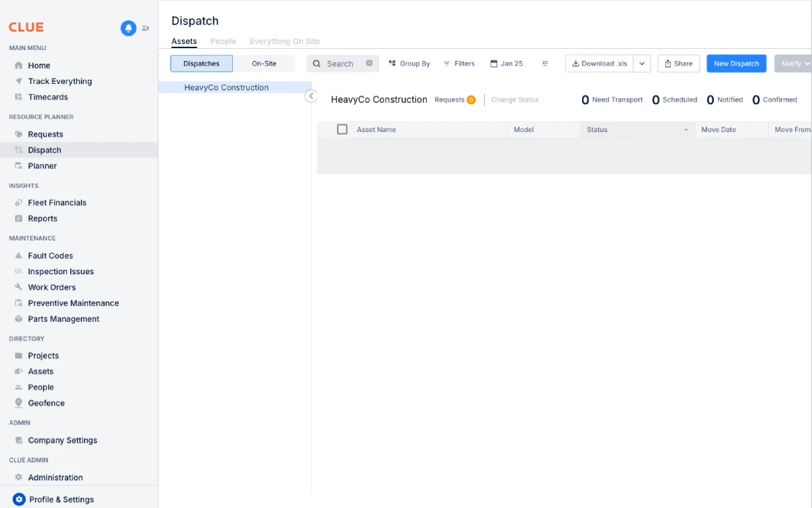This screenshot has height=508, width=812.
Task: Click the Fault Codes warning icon
Action: (x=19, y=255)
